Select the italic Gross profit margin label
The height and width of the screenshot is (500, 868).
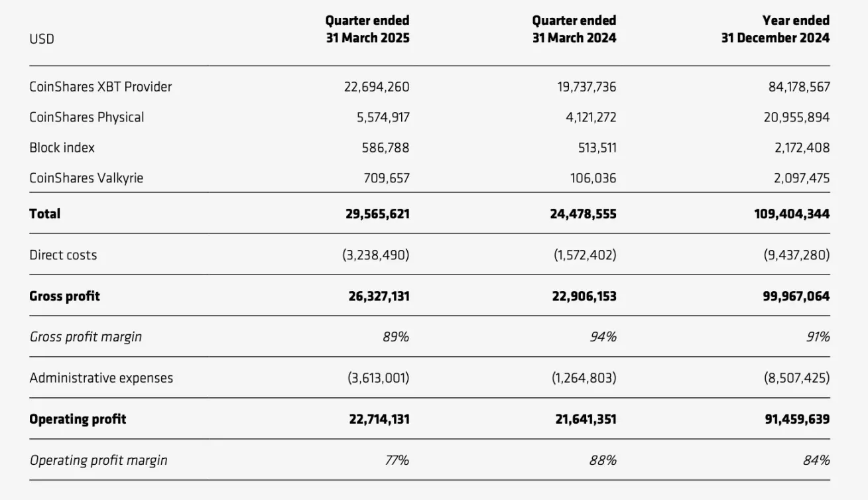(x=86, y=337)
